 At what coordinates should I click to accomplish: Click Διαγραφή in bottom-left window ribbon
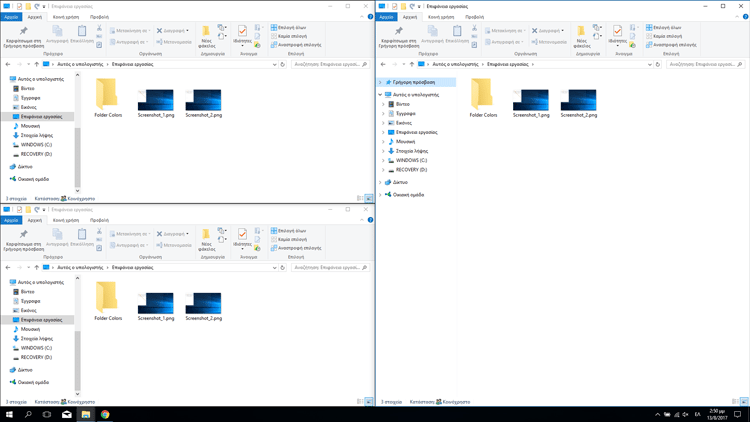click(x=173, y=234)
